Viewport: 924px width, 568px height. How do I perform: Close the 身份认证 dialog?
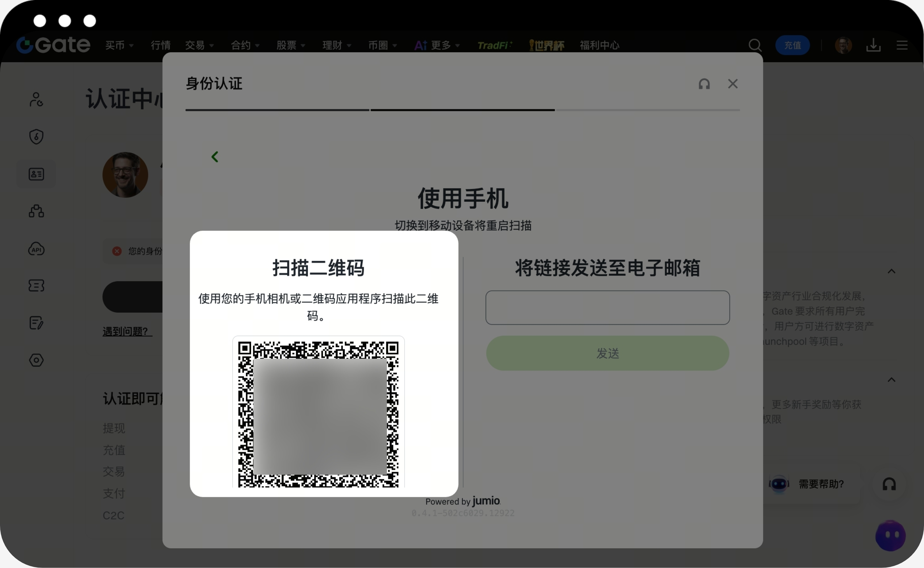click(x=732, y=84)
